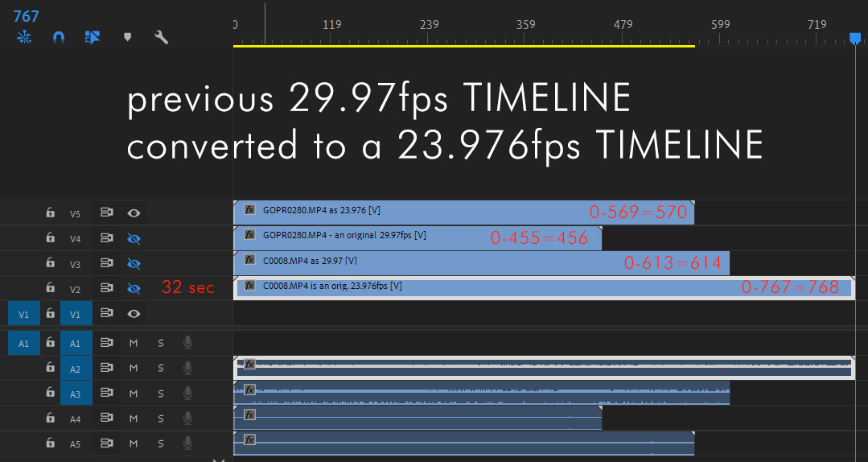Show track V3 output with eye icon
This screenshot has width=868, height=462.
(x=134, y=264)
